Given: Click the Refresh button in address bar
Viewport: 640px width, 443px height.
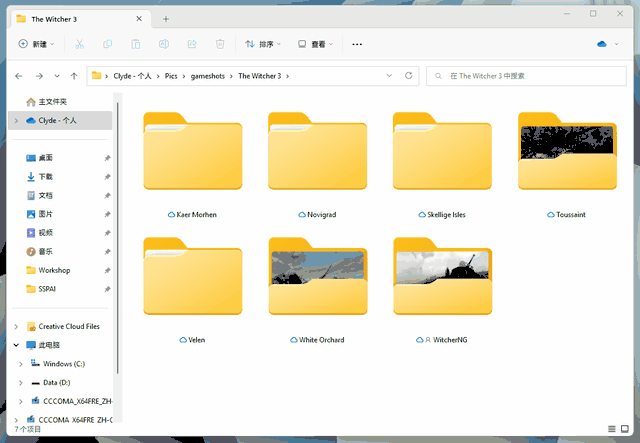Looking at the screenshot, I should 408,76.
